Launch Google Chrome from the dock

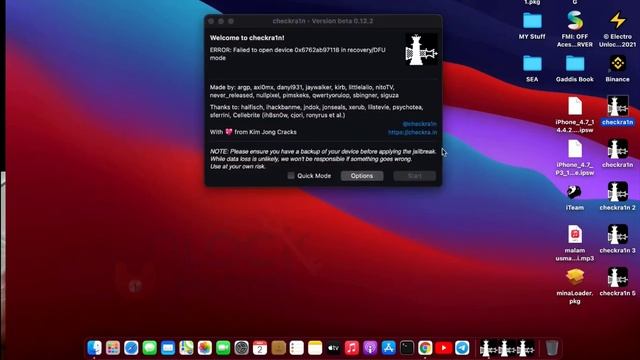coord(425,348)
